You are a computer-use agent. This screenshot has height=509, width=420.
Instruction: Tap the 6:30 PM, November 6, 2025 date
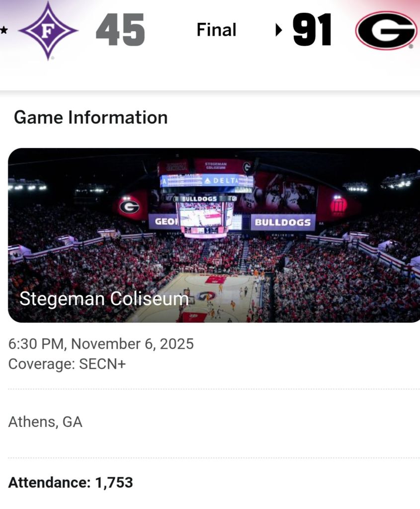(x=101, y=344)
